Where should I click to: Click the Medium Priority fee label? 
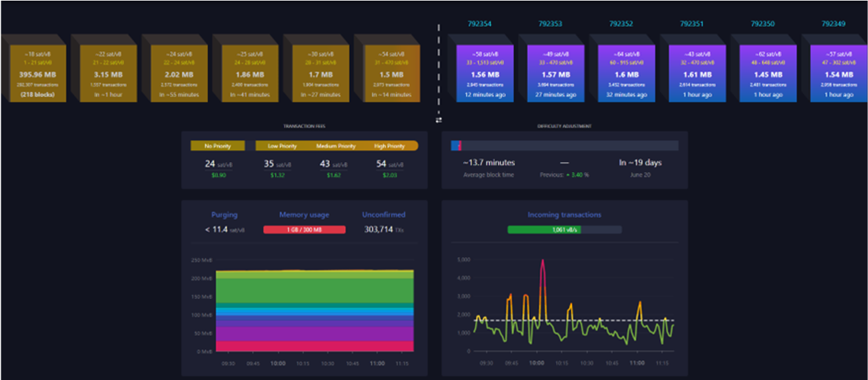[337, 146]
